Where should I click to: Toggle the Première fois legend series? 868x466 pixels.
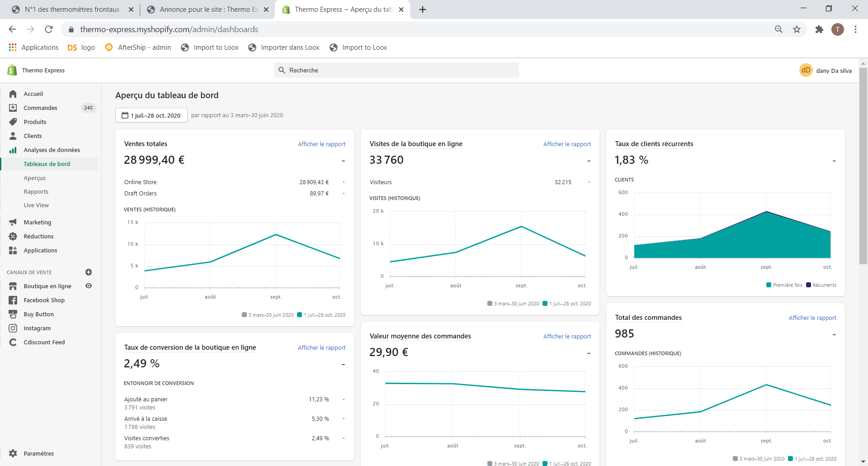[x=784, y=285]
